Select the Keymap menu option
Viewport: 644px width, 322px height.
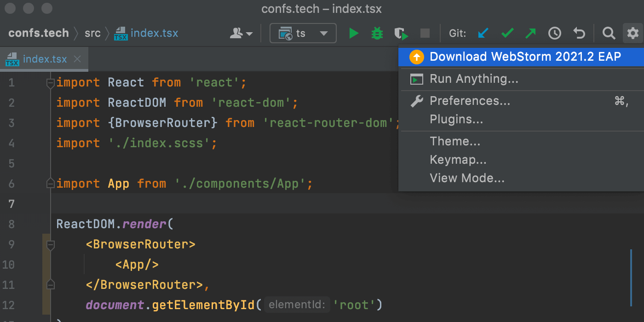point(458,160)
